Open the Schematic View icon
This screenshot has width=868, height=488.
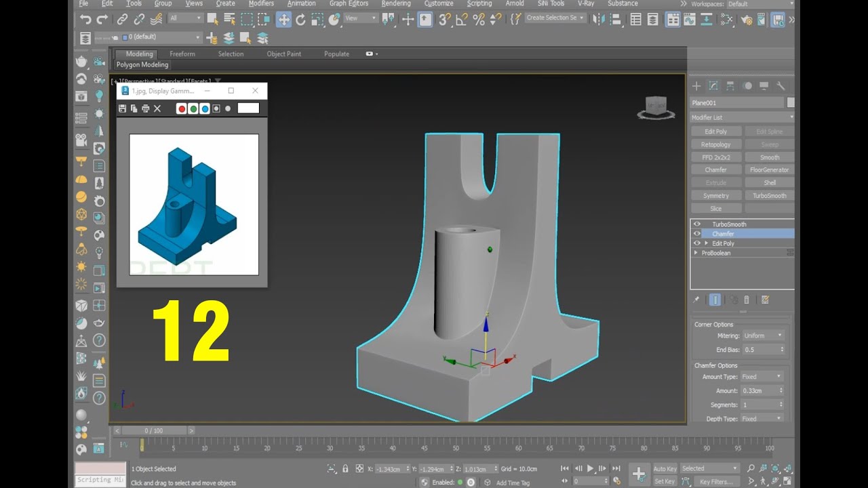[705, 20]
